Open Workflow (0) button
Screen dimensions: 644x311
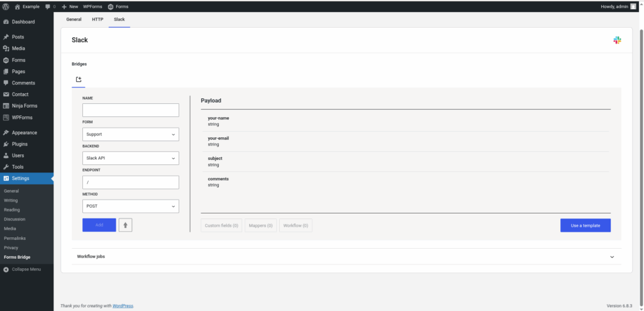click(296, 225)
